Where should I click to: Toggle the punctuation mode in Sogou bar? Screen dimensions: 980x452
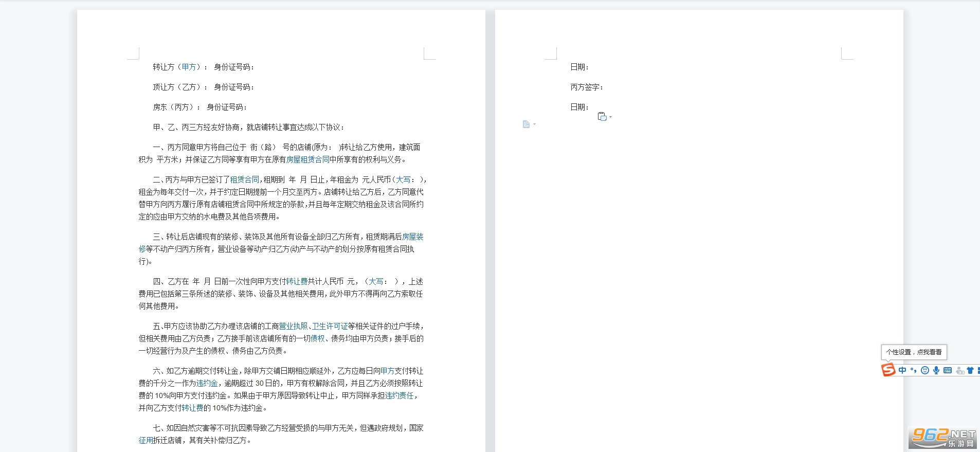914,370
